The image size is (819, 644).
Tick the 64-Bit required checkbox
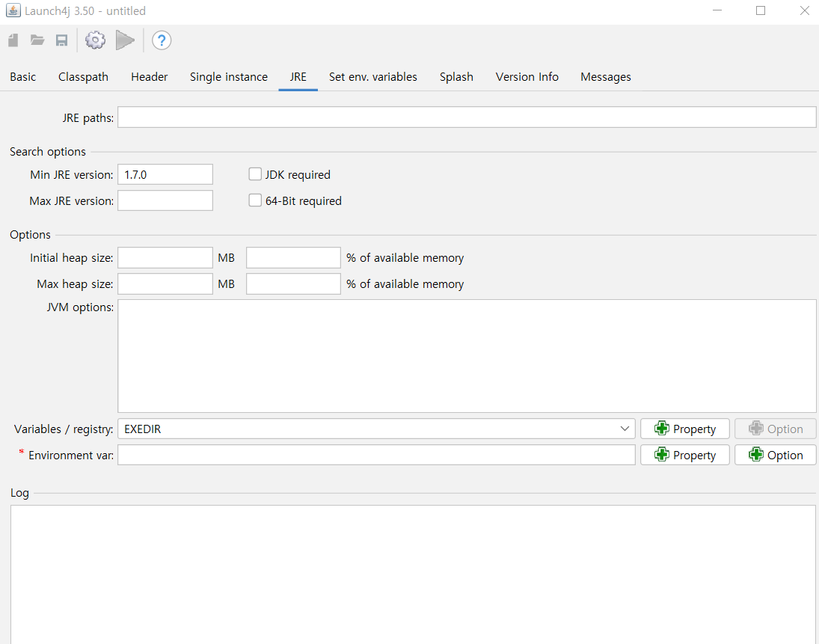(255, 200)
